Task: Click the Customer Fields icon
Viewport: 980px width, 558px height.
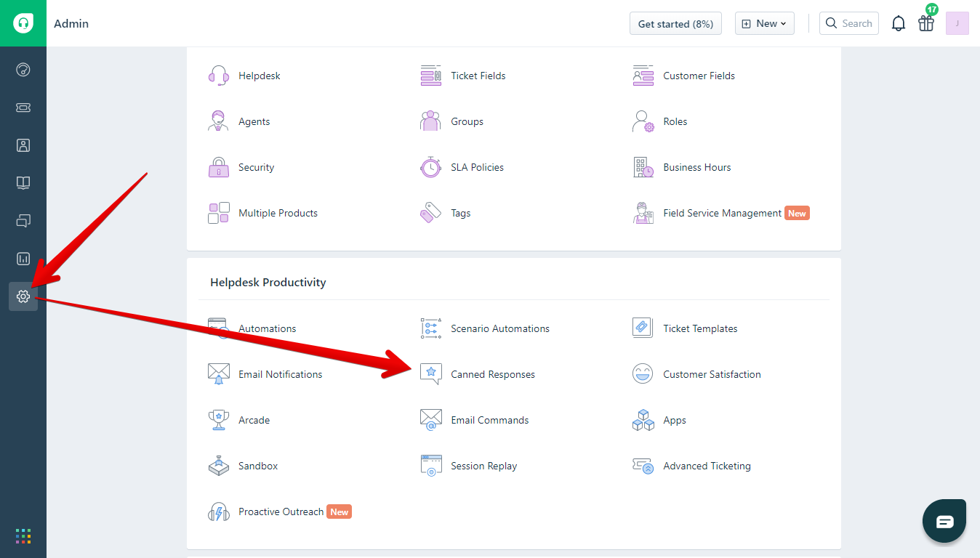Action: [x=643, y=76]
